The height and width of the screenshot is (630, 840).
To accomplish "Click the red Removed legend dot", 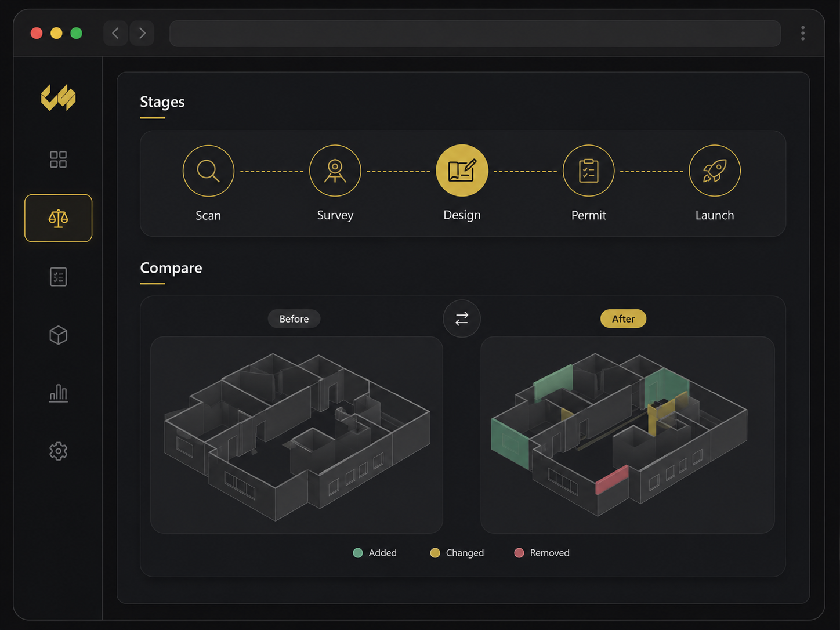I will [x=519, y=553].
